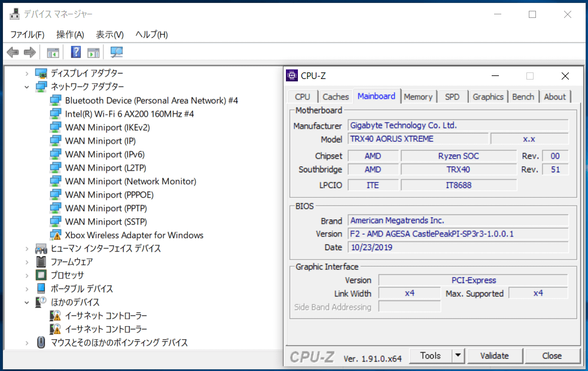Click the TRX40 AORUS XTREME model field
Viewport: 588px width, 371px height.
418,139
